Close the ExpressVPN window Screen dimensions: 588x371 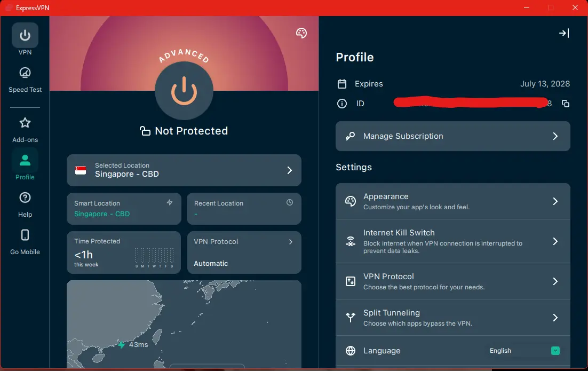coord(575,7)
